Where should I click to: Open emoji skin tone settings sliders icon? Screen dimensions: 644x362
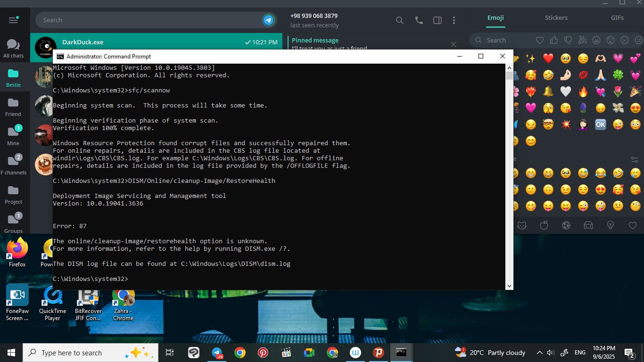pyautogui.click(x=635, y=159)
